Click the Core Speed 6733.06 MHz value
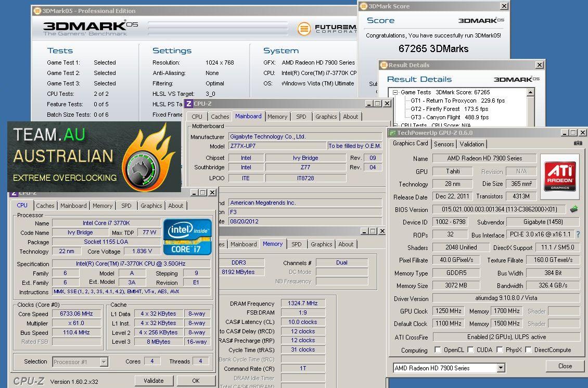This screenshot has height=388, width=588. (x=76, y=314)
